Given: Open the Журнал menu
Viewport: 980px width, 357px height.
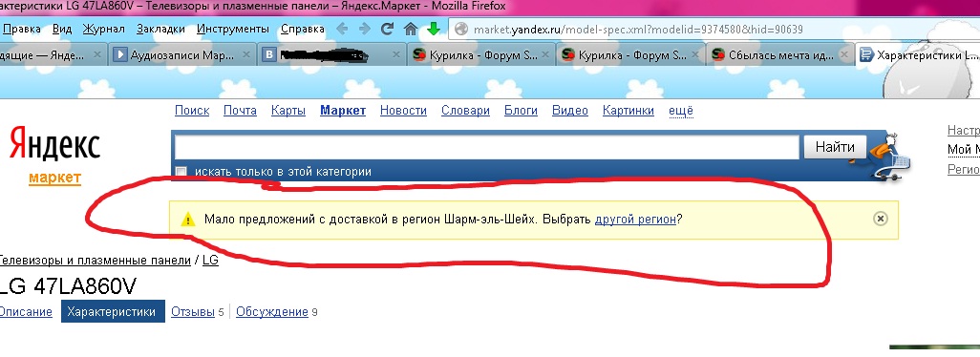Looking at the screenshot, I should [104, 29].
